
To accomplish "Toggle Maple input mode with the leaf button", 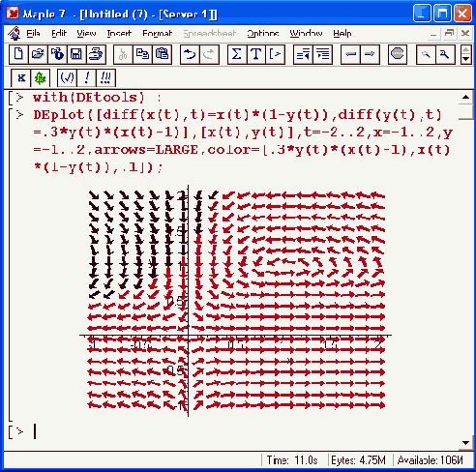I will pos(40,78).
